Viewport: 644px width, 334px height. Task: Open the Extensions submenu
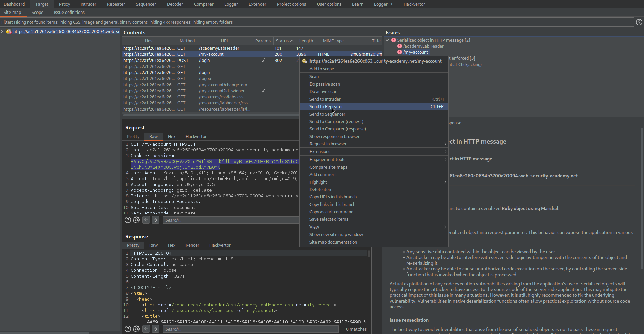point(374,152)
